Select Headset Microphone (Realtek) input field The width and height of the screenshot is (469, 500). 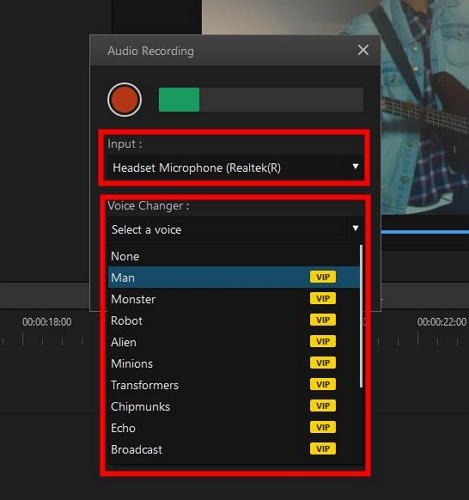click(235, 167)
